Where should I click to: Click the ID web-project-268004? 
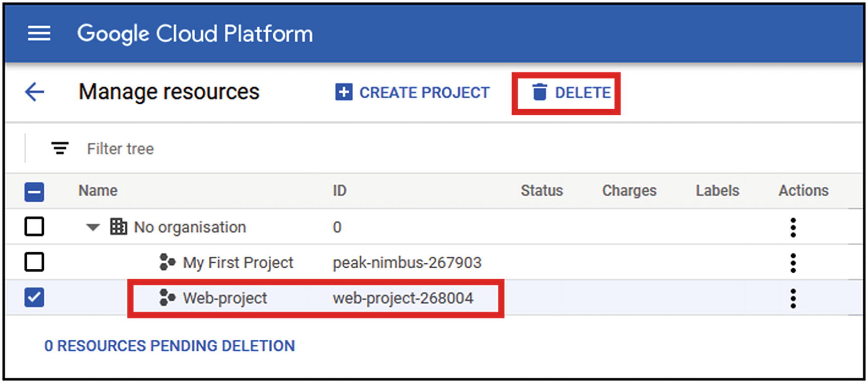coord(403,298)
